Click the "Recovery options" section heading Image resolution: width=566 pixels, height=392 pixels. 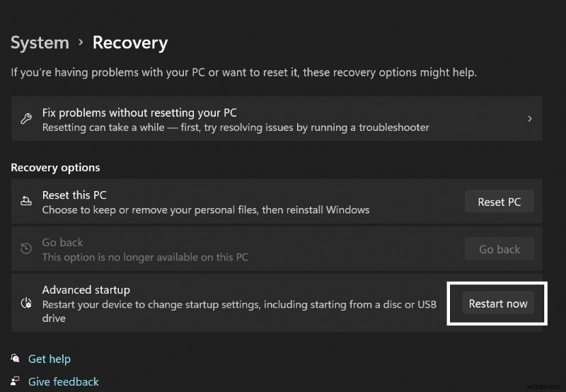[55, 168]
